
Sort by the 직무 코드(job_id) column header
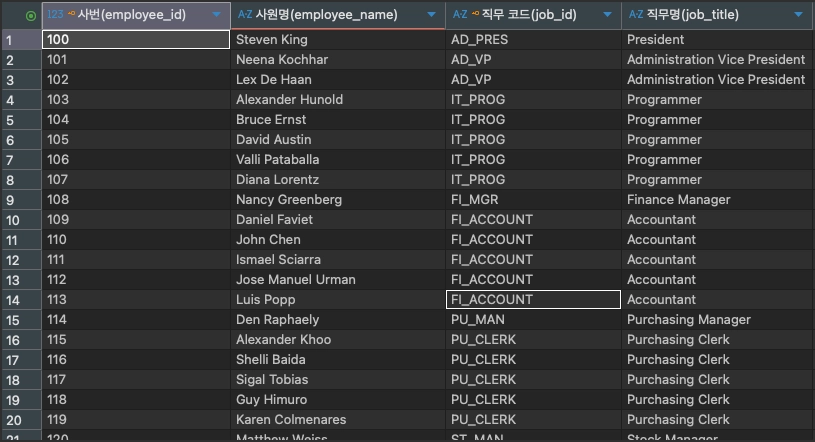[x=529, y=15]
